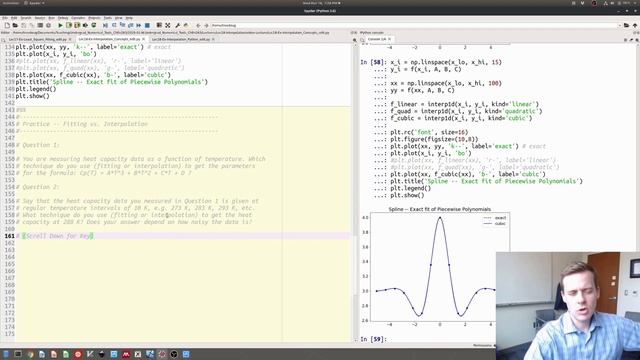Click the Run current cell icon

tap(69, 25)
